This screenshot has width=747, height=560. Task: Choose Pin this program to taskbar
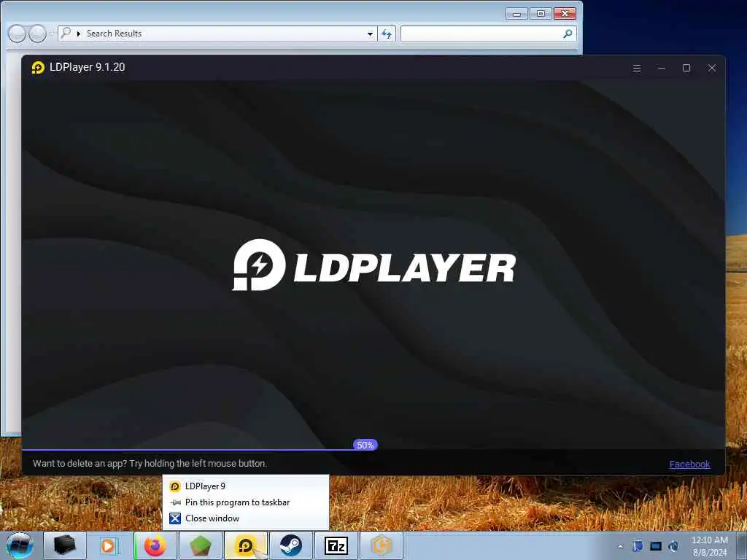pos(245,502)
